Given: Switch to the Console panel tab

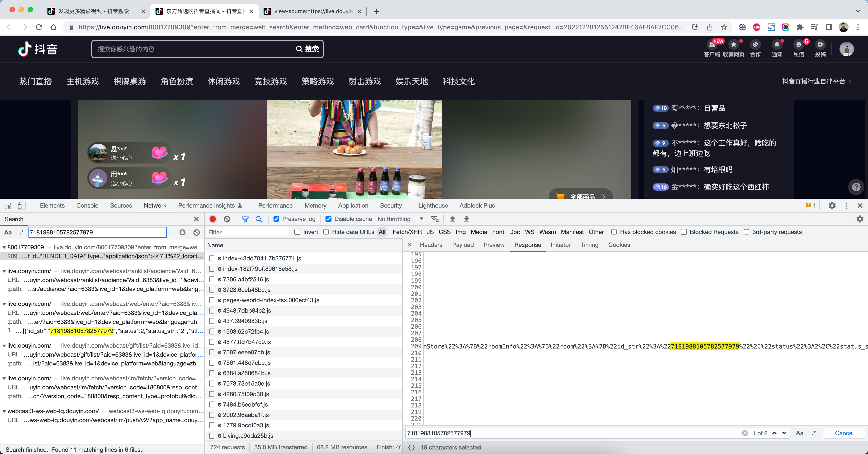Looking at the screenshot, I should tap(87, 206).
